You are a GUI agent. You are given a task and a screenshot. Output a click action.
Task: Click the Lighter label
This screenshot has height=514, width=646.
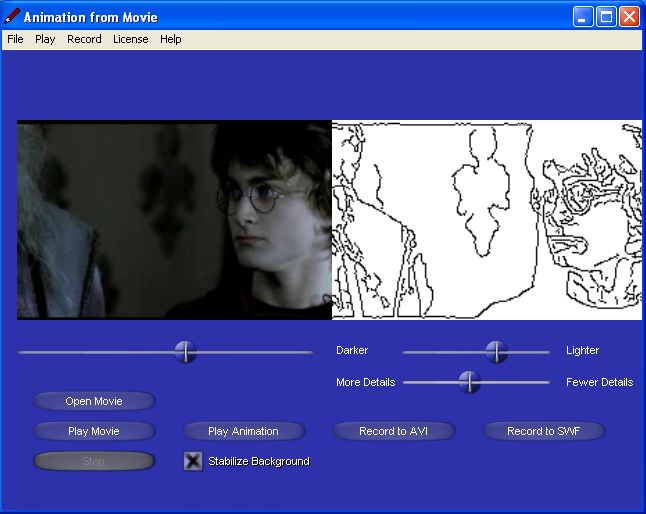click(x=582, y=350)
